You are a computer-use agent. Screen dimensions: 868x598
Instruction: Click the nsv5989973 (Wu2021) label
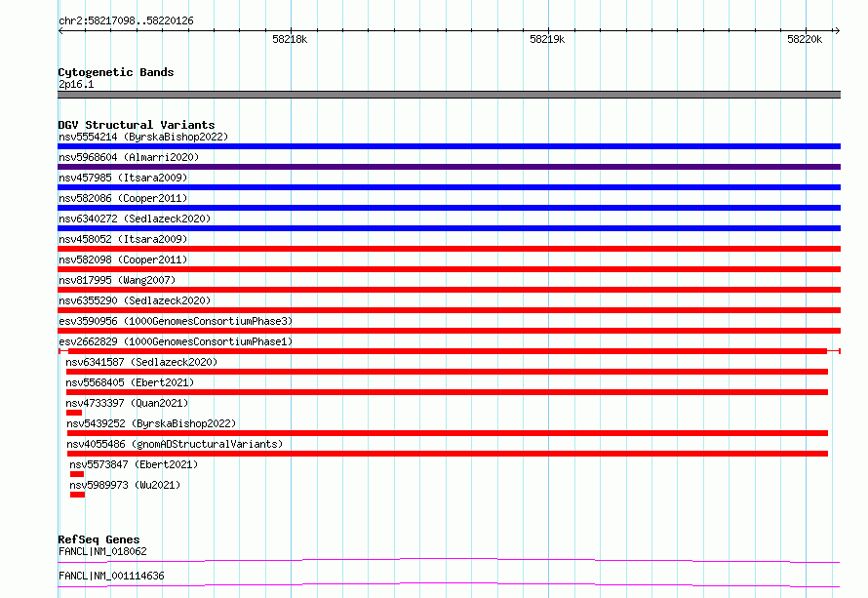coord(125,485)
